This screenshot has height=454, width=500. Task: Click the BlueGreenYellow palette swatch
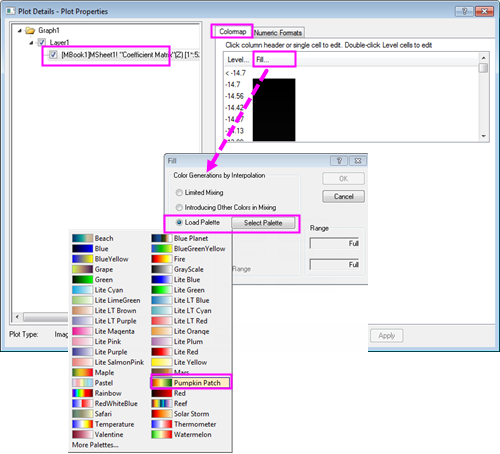coord(162,249)
